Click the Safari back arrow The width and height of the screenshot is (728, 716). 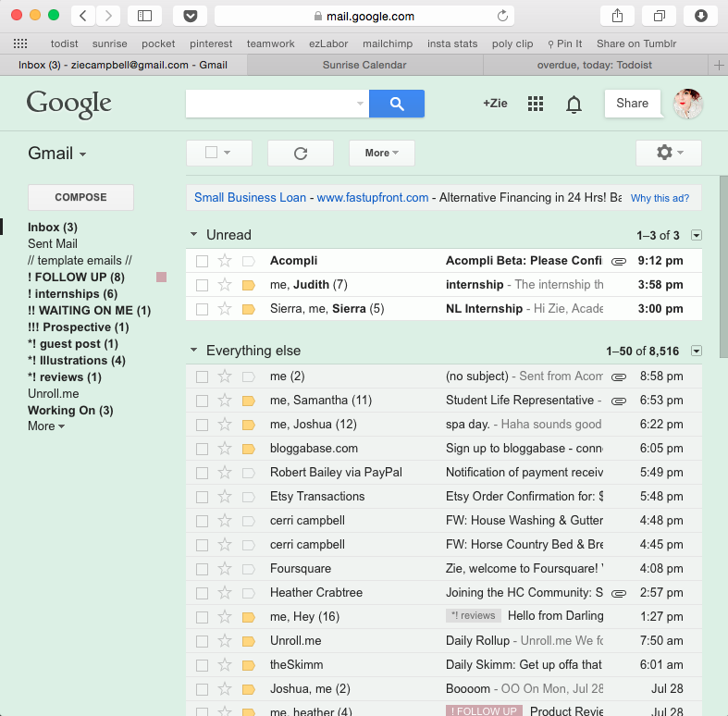[83, 16]
